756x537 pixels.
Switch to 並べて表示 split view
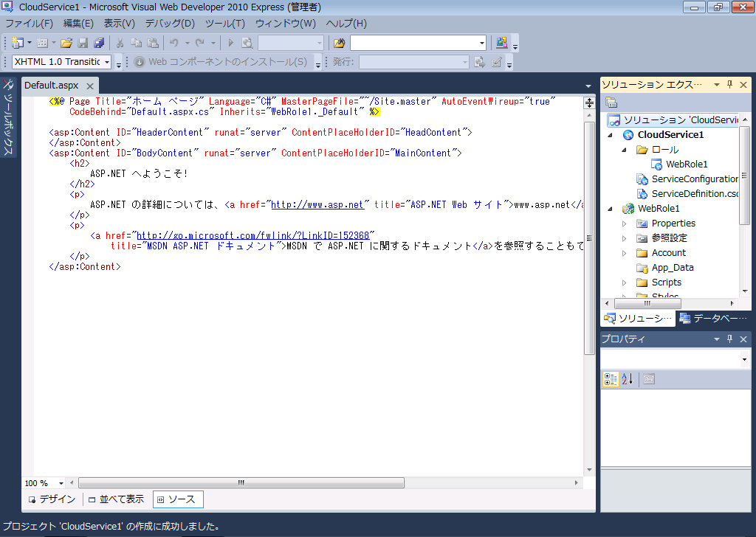coord(116,499)
